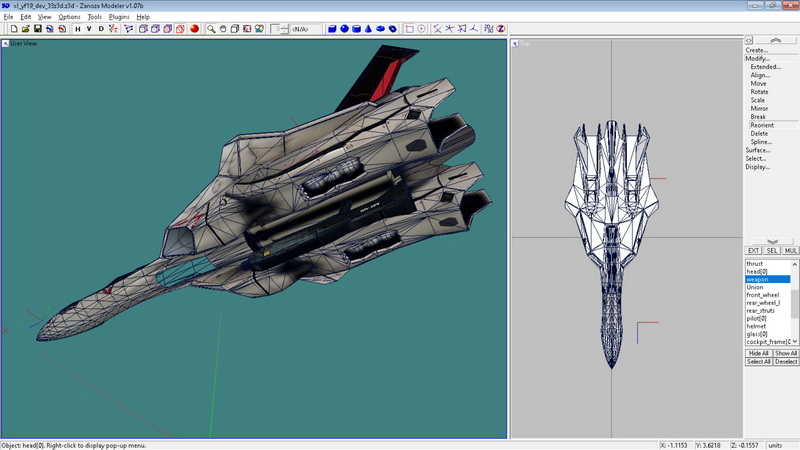Select the dotted circle selection icon
The height and width of the screenshot is (450, 800).
click(421, 29)
